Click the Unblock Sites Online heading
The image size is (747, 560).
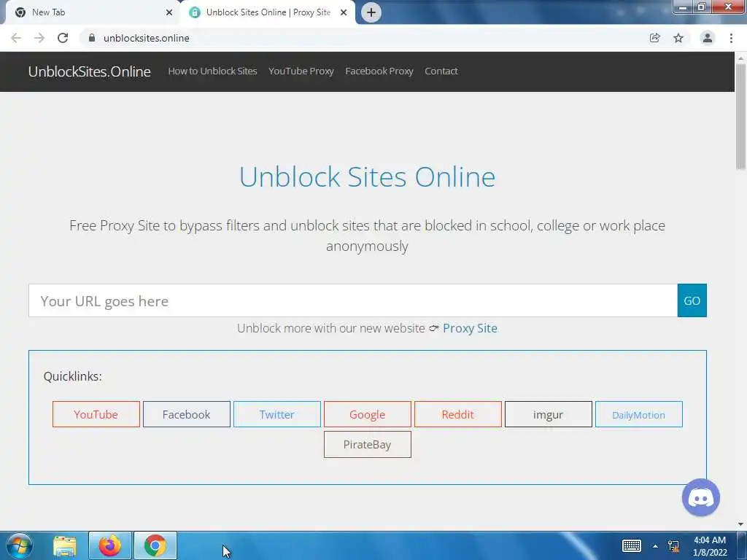[368, 176]
